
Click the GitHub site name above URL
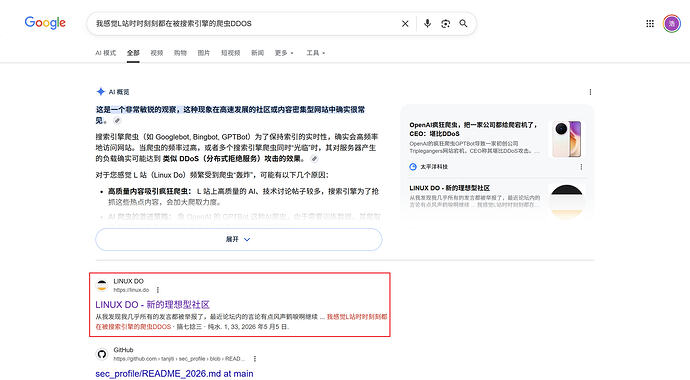click(123, 350)
